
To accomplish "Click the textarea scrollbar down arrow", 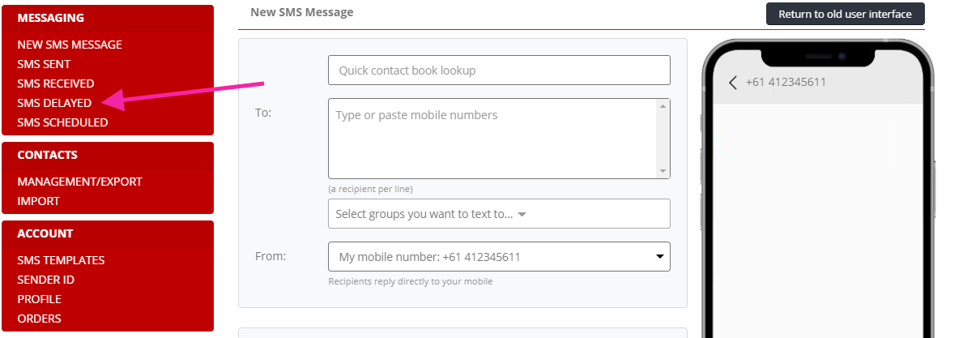I will point(663,171).
